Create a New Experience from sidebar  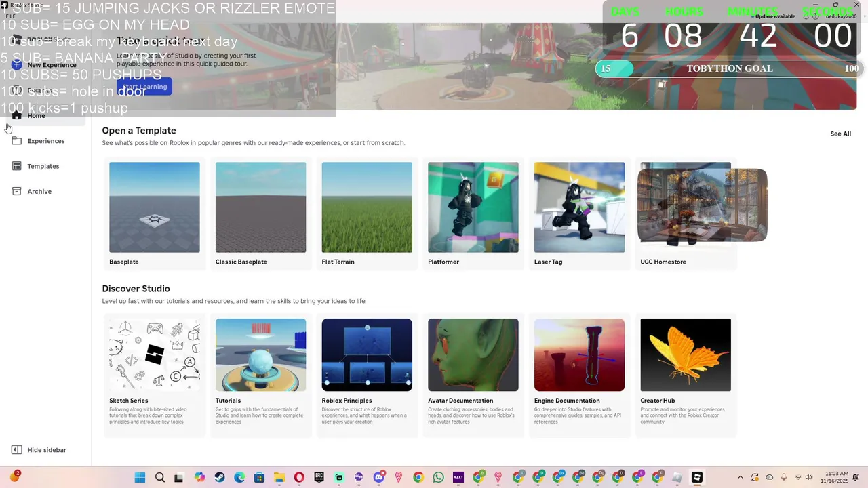(45, 65)
